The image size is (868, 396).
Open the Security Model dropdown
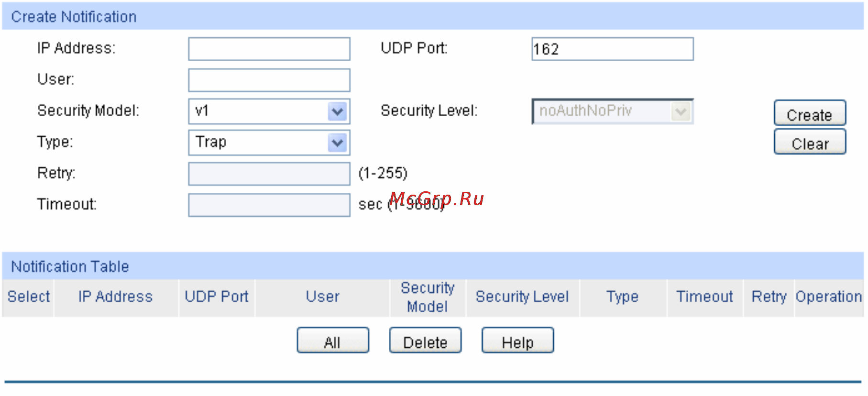[269, 111]
